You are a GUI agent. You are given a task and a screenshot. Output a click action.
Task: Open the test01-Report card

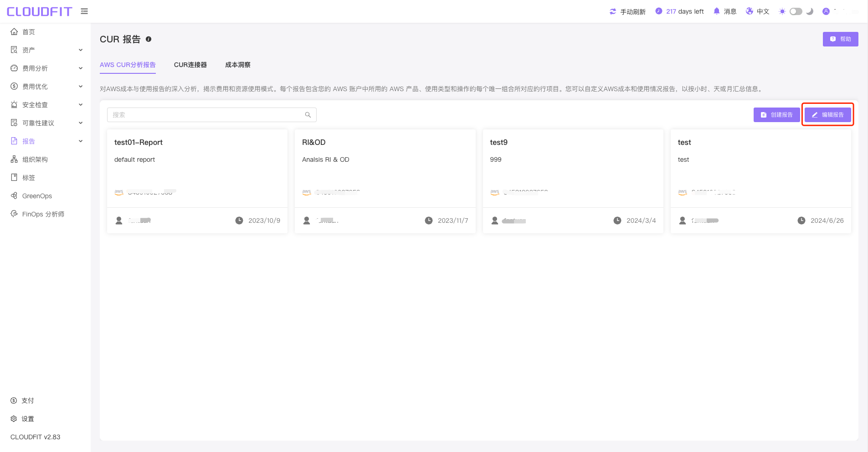tap(197, 181)
